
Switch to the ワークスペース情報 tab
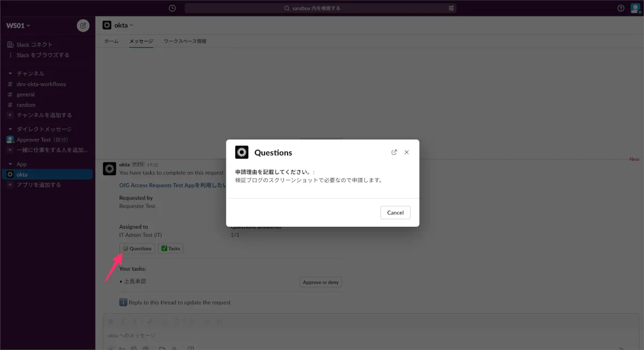(x=185, y=41)
